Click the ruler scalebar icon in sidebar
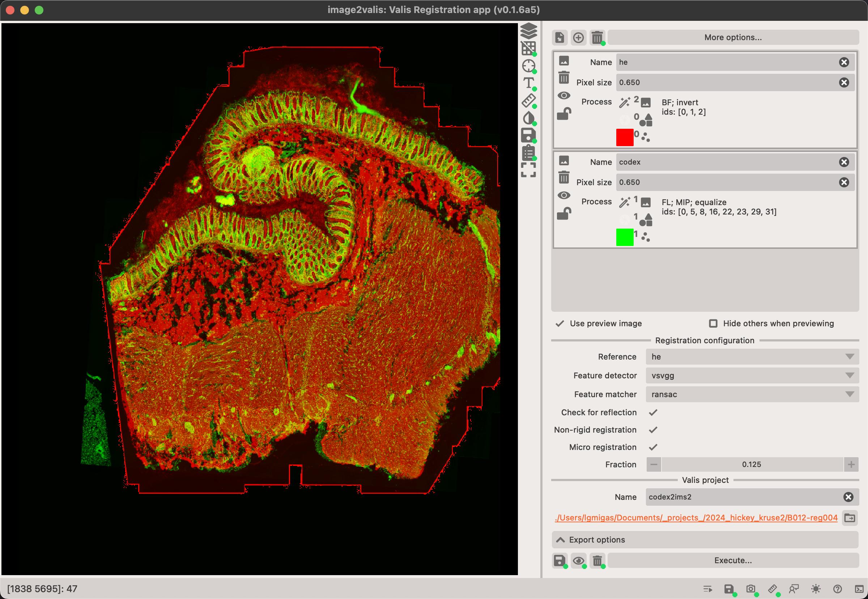This screenshot has height=599, width=868. click(528, 101)
